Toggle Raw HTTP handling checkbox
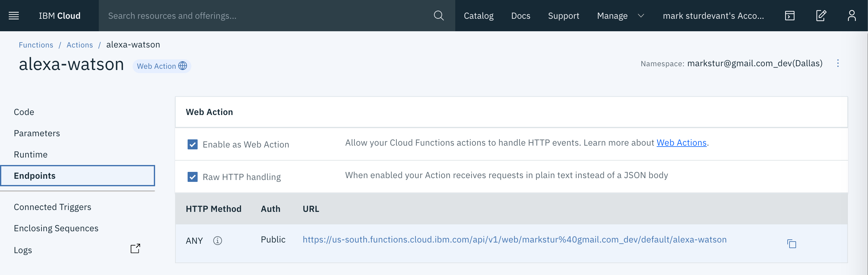 click(192, 177)
